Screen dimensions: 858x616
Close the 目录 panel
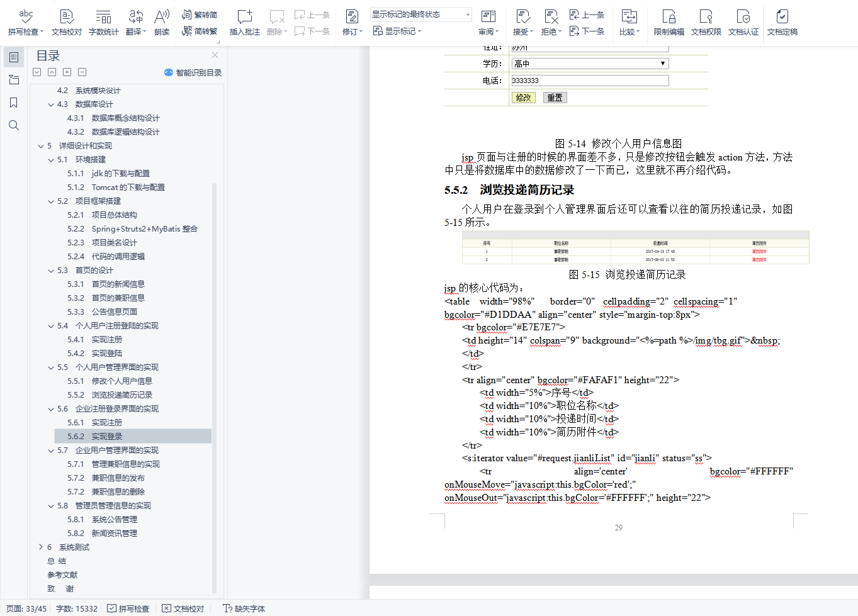[215, 55]
